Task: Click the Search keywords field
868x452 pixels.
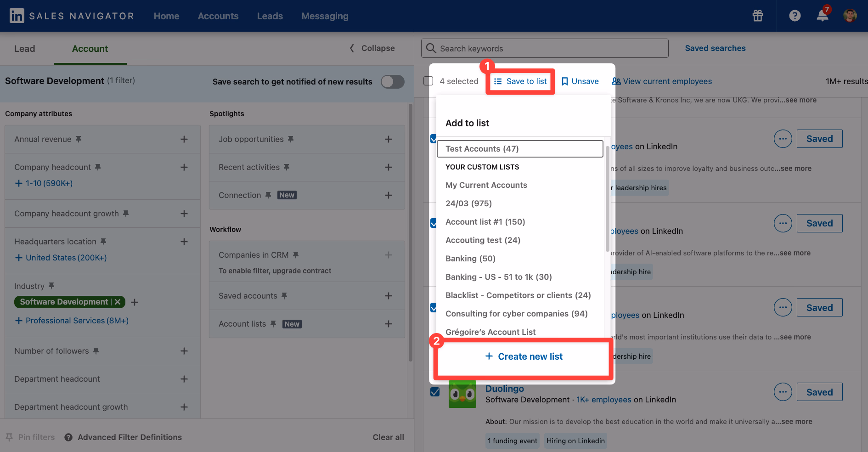Action: pyautogui.click(x=545, y=48)
